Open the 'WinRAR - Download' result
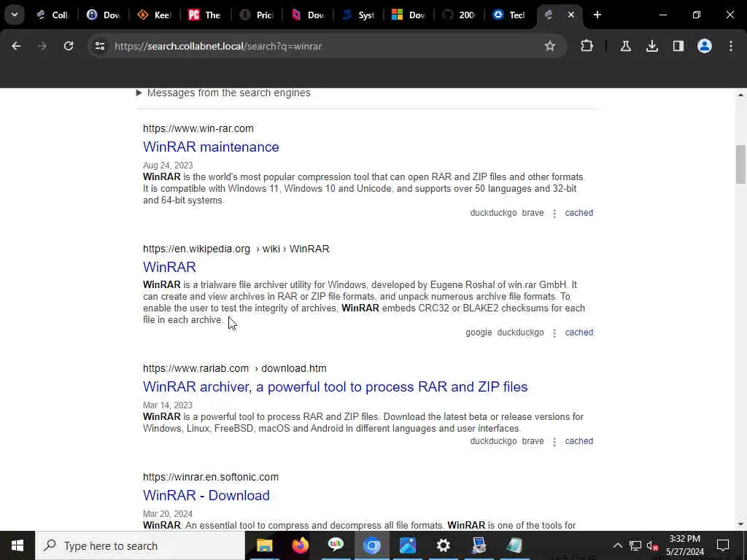The height and width of the screenshot is (560, 747). [206, 495]
